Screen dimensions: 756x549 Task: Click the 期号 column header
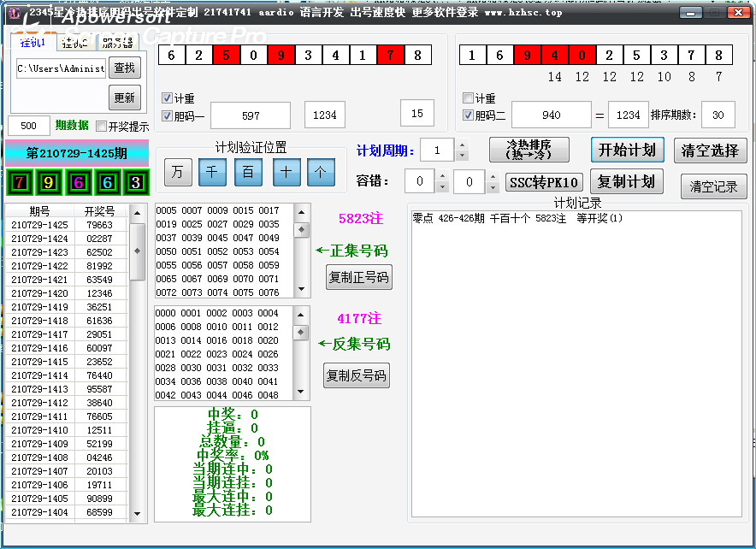(x=39, y=211)
